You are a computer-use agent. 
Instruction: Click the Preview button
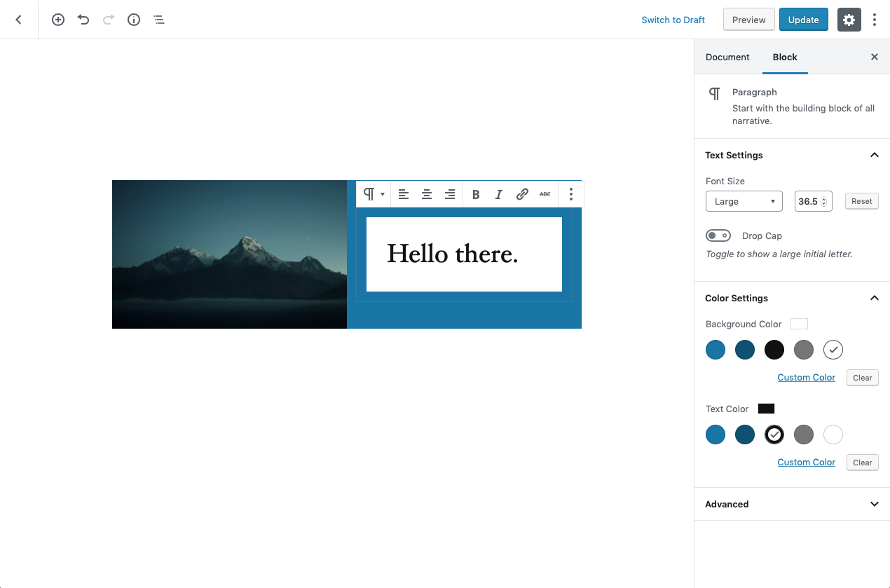pos(749,20)
